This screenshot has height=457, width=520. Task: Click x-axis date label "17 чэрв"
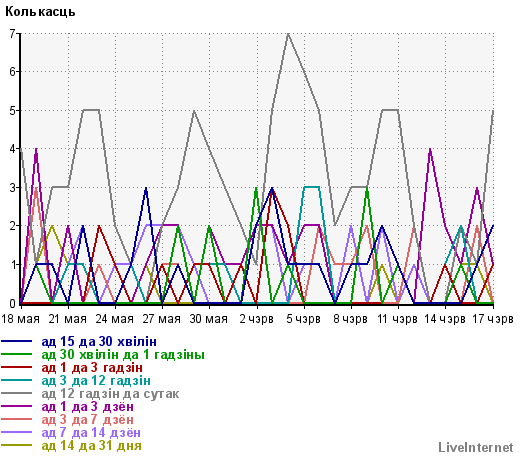[493, 319]
